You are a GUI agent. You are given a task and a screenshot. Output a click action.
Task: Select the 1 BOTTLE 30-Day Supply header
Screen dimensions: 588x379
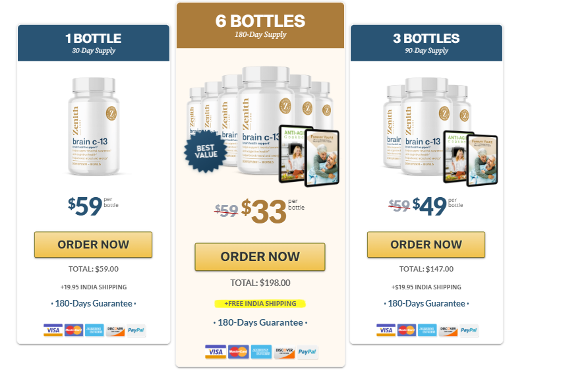94,43
